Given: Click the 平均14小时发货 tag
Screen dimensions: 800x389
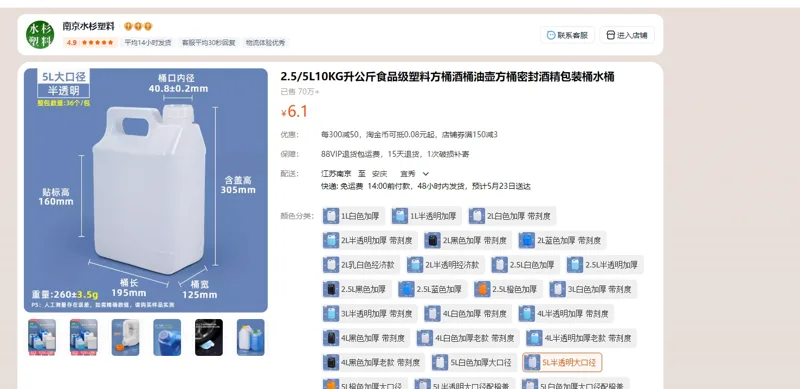Looking at the screenshot, I should pos(148,43).
